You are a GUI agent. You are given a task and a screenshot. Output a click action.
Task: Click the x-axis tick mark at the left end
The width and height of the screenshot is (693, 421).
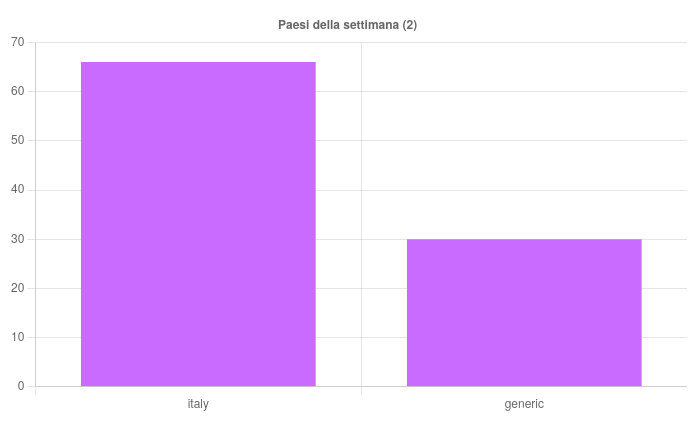tap(35, 391)
